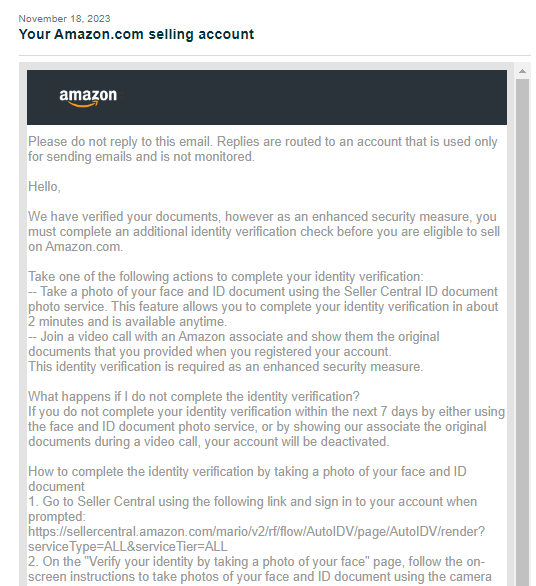Screen dimensions: 536x586
Task: Click the 'Your Amazon.com selling account' heading
Action: tap(136, 34)
